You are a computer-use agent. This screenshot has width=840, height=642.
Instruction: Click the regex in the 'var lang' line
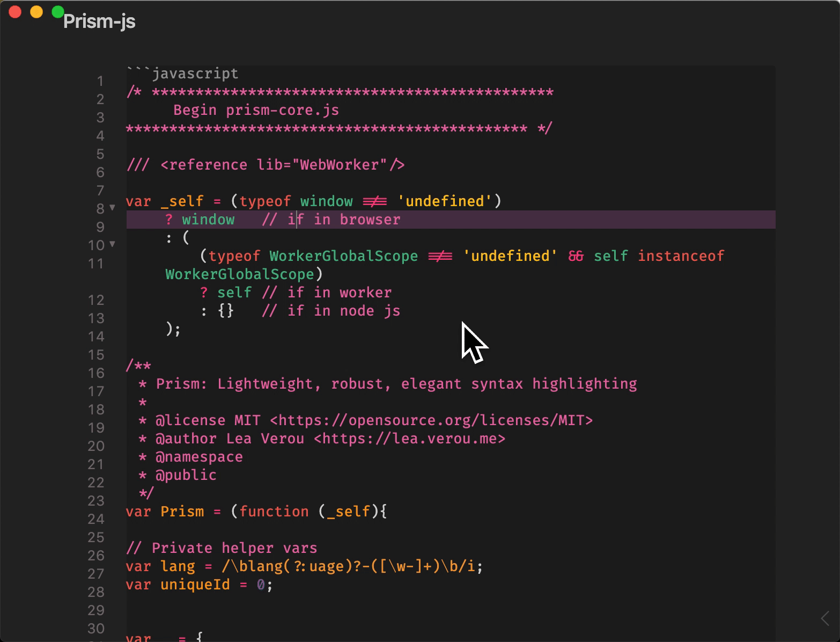(348, 566)
